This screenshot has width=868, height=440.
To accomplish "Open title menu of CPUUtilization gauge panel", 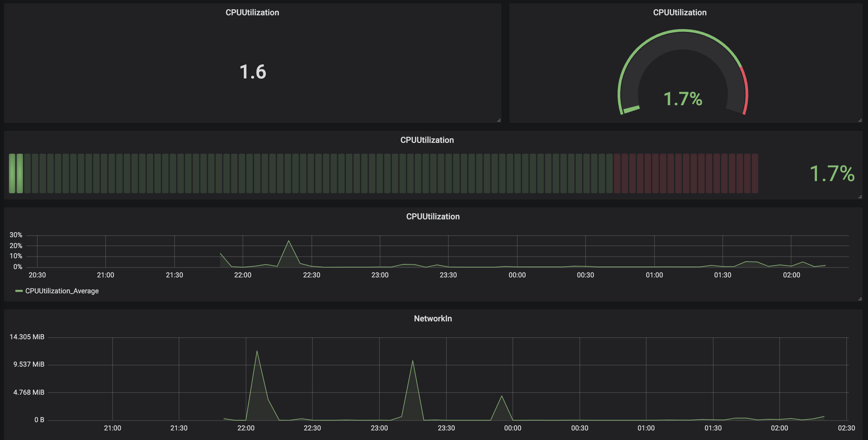I will (679, 12).
